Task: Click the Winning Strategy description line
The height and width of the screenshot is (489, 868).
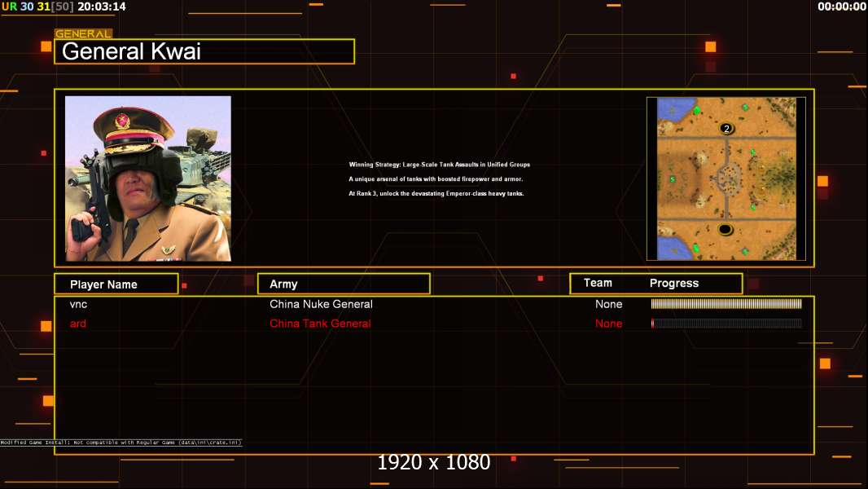Action: 440,165
